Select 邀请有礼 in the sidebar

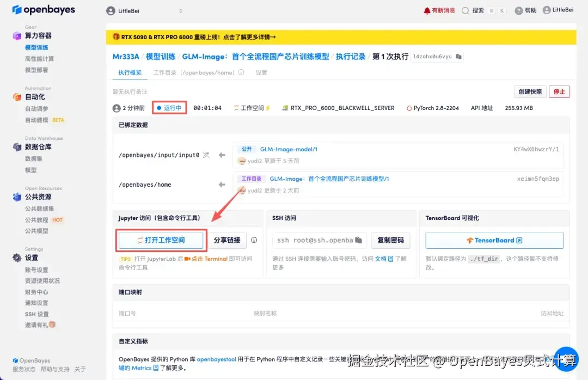tap(40, 325)
